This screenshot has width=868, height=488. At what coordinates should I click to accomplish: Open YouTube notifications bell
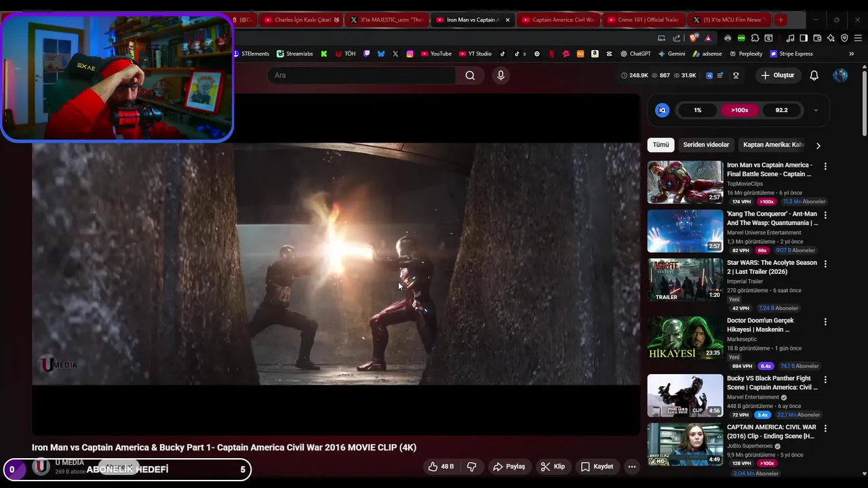[x=814, y=75]
